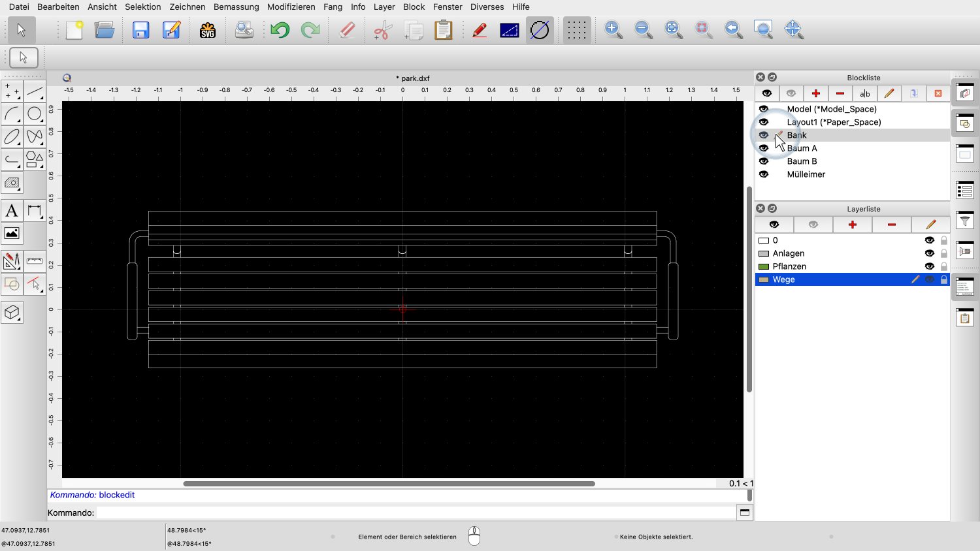Toggle visibility of the Mülleimer block
The image size is (980, 551).
764,174
